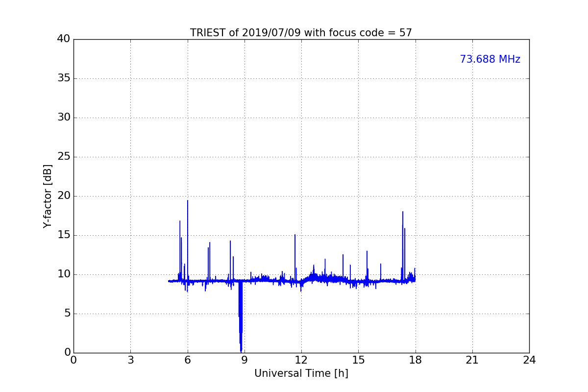The height and width of the screenshot is (392, 588).
Task: Click the x-axis tick label "9"
Action: (x=244, y=360)
